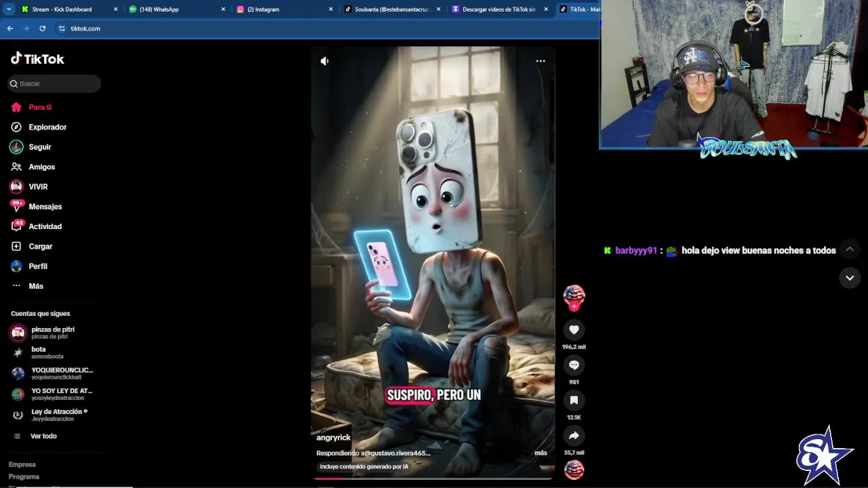Click the 196,2 mil likes count
The width and height of the screenshot is (868, 488).
point(574,347)
